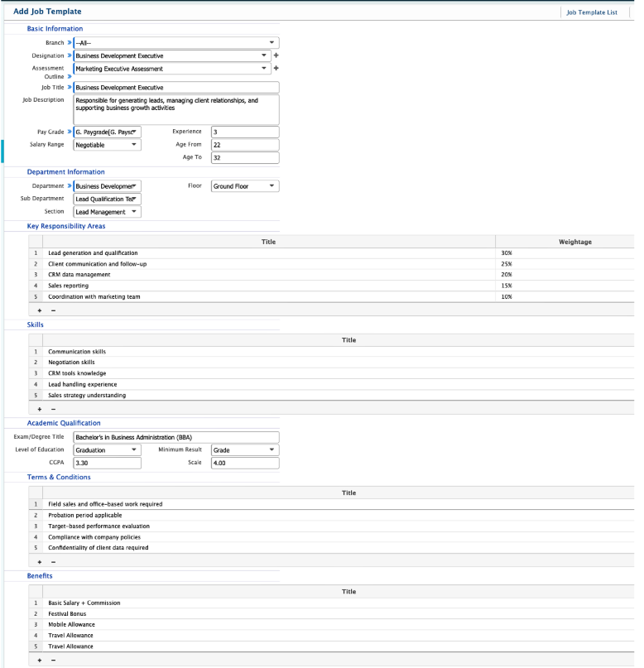Click the CGPA input field
644x668 pixels.
tap(107, 464)
